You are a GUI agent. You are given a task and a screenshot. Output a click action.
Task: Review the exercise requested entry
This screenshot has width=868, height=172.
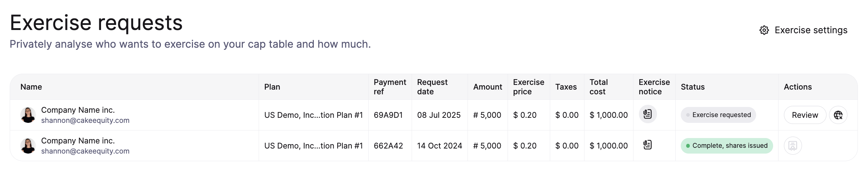(805, 115)
